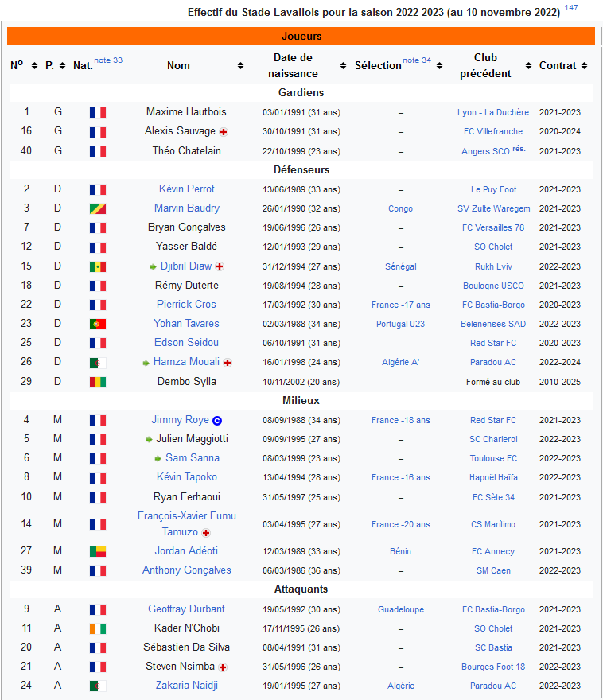Screen dimensions: 603x700
Task: Click France flag in Geoffray Durbant row
Action: pos(98,610)
